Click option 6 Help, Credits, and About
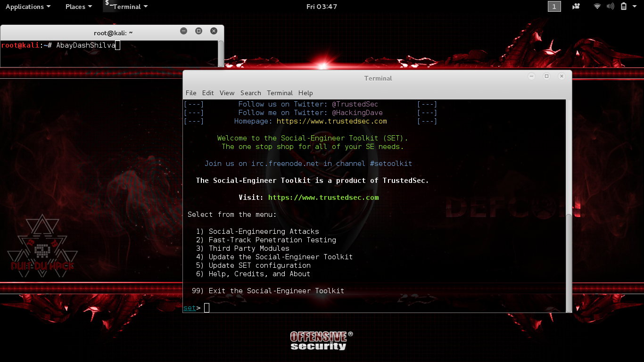 (x=253, y=274)
